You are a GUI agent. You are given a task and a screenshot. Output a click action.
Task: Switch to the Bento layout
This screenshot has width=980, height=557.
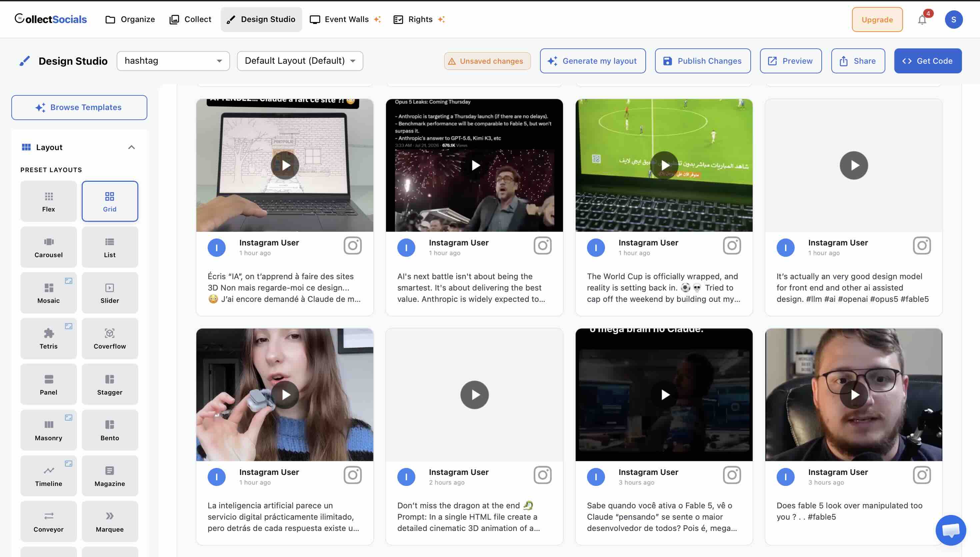110,430
